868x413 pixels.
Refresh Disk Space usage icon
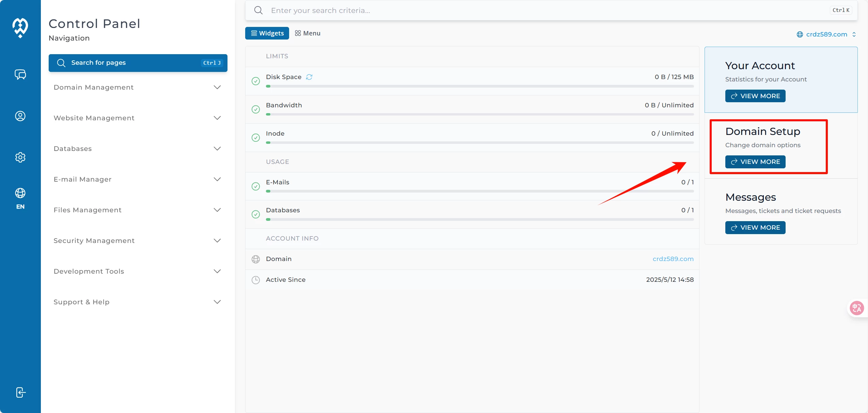[309, 77]
